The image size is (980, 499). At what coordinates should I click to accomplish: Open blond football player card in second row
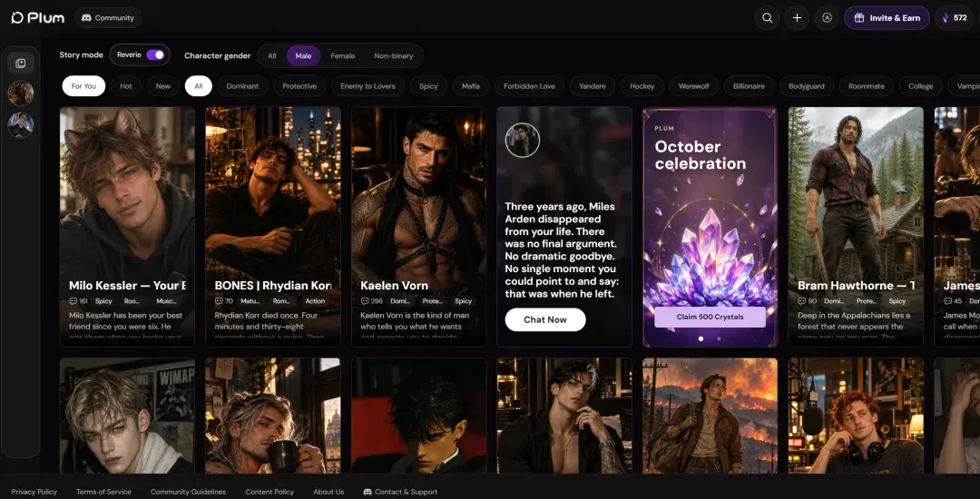(x=128, y=416)
